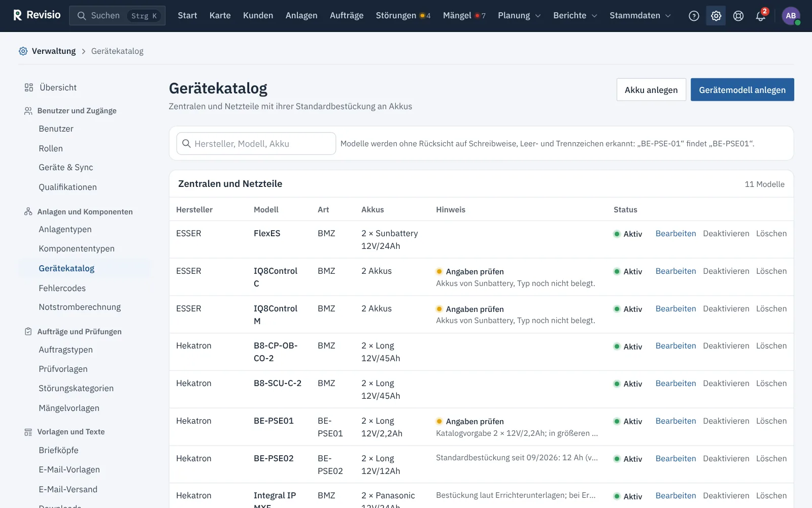Click the Aktiv status of B8-CP-OB-CO-2

coord(628,346)
